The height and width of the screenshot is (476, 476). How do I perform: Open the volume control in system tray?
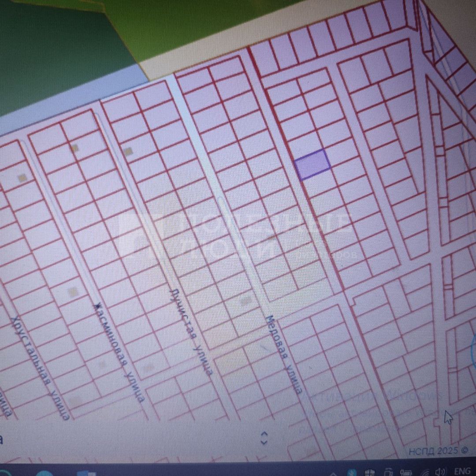click(440, 472)
